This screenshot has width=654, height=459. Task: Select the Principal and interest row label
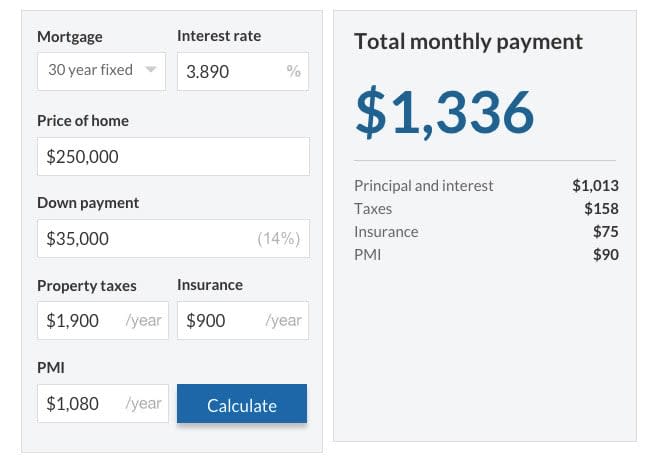(424, 186)
